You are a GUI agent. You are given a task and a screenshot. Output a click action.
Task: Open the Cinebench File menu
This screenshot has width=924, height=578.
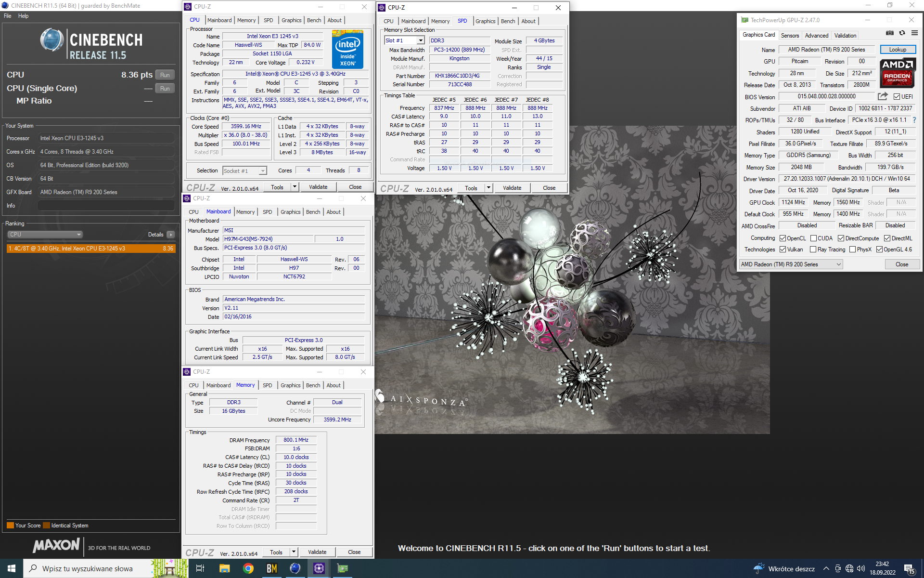point(7,16)
